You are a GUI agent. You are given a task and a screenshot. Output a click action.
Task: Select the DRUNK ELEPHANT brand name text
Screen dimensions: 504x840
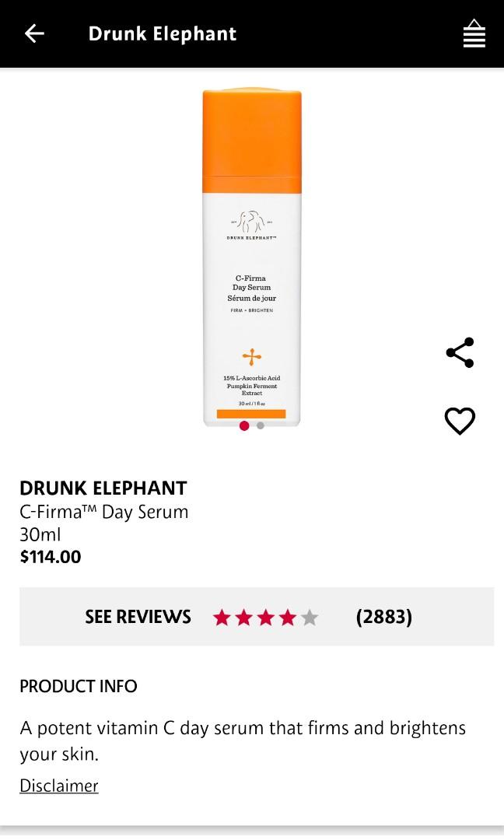[102, 488]
